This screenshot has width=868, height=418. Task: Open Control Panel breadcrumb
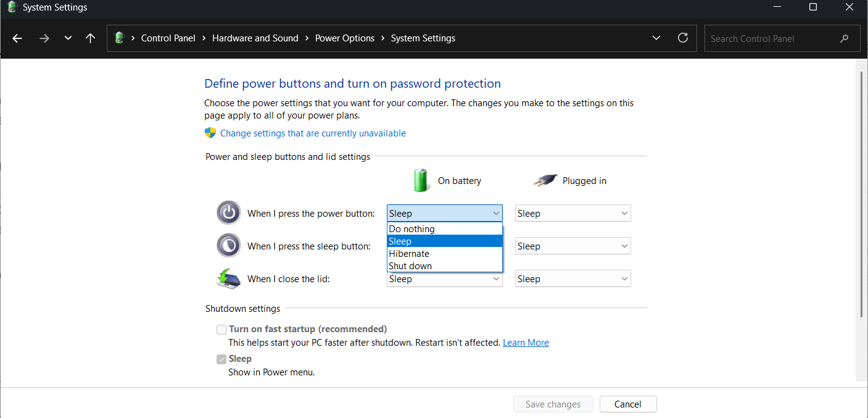[x=168, y=38]
